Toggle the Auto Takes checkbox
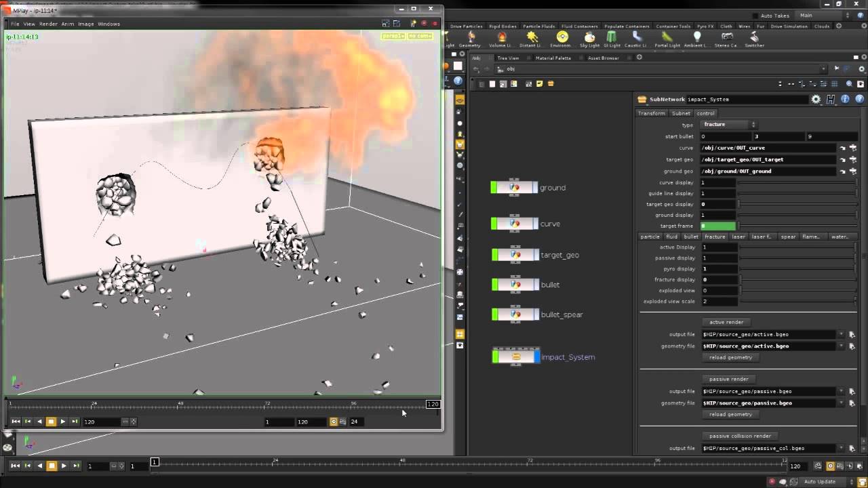Viewport: 868px width, 488px height. click(756, 16)
